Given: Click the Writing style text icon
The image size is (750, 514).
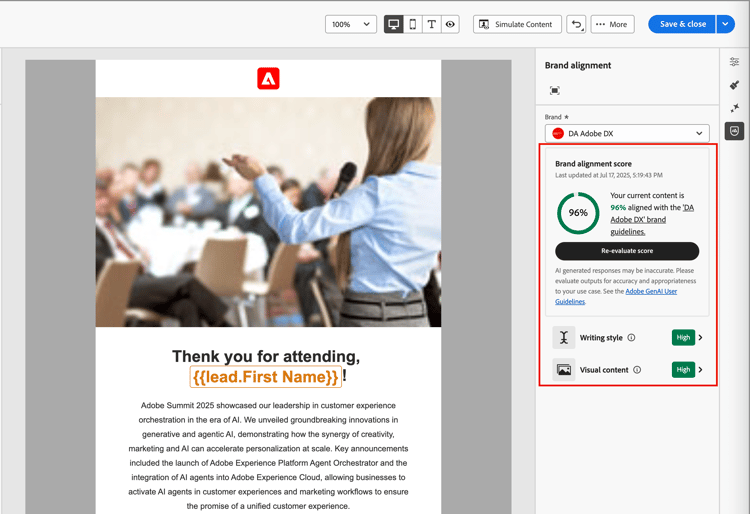Looking at the screenshot, I should tap(564, 338).
